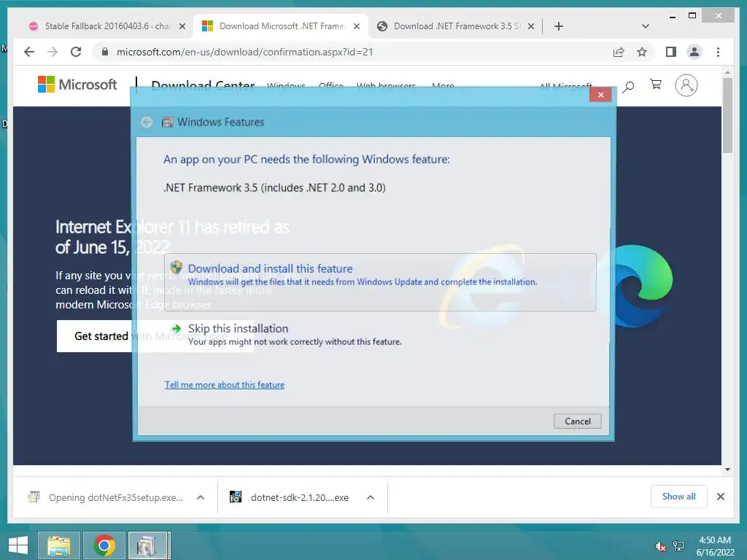Go back in Chrome browser

coord(29,52)
